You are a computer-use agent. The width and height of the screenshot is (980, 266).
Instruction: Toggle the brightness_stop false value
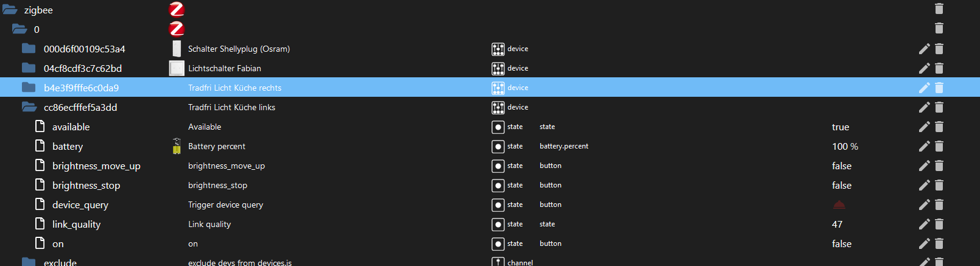tap(842, 185)
